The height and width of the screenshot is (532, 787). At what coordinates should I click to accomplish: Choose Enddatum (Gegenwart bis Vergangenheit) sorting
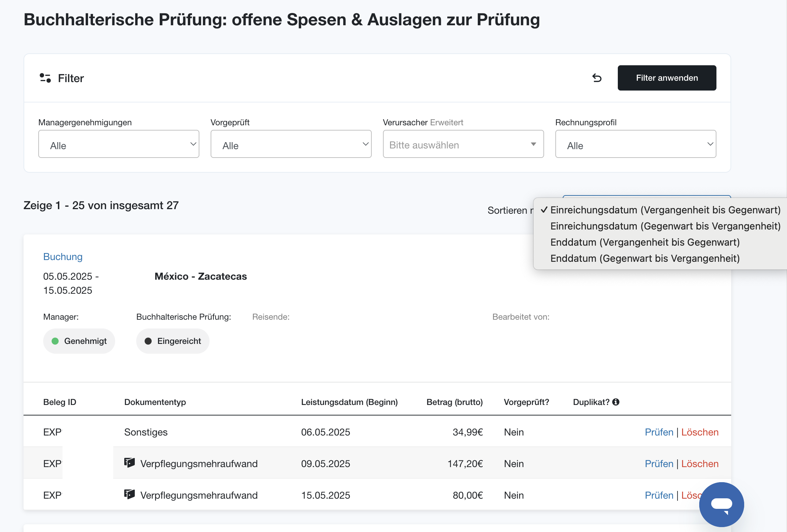645,258
